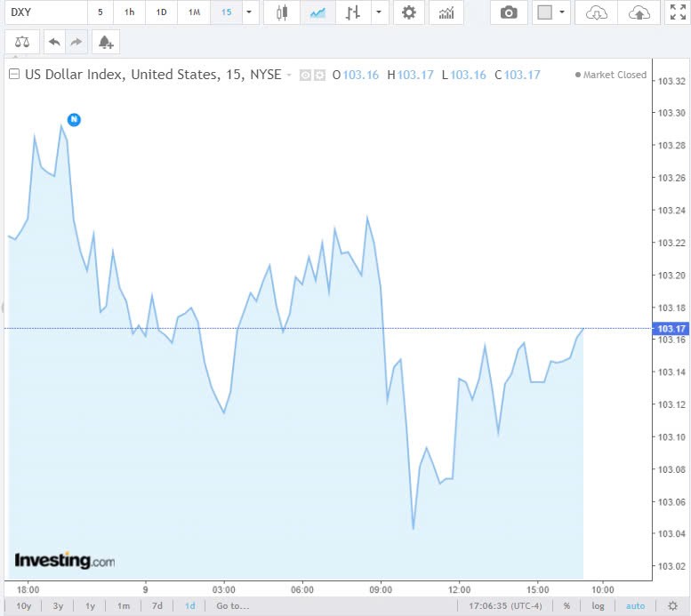Viewport: 691px width, 616px height.
Task: Toggle the auto scale
Action: coord(635,606)
